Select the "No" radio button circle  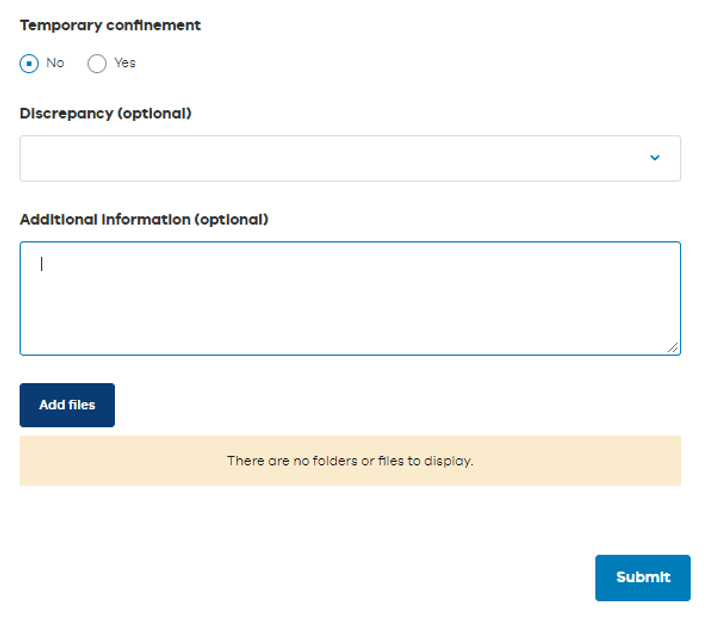30,63
